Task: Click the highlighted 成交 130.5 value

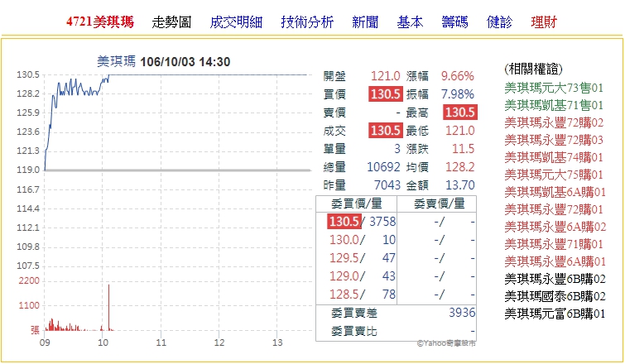Action: (x=385, y=131)
